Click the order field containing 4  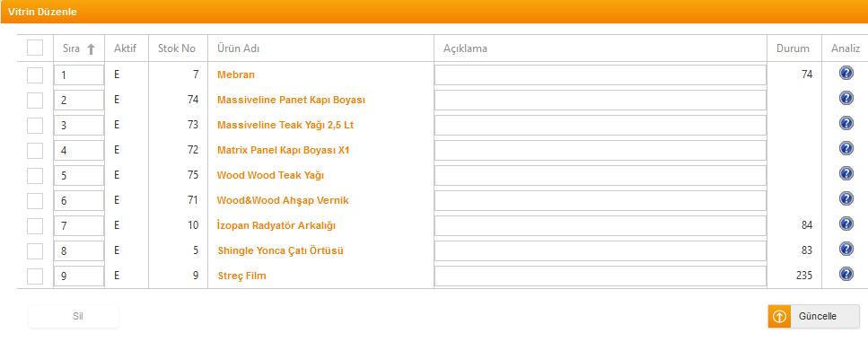pyautogui.click(x=79, y=151)
